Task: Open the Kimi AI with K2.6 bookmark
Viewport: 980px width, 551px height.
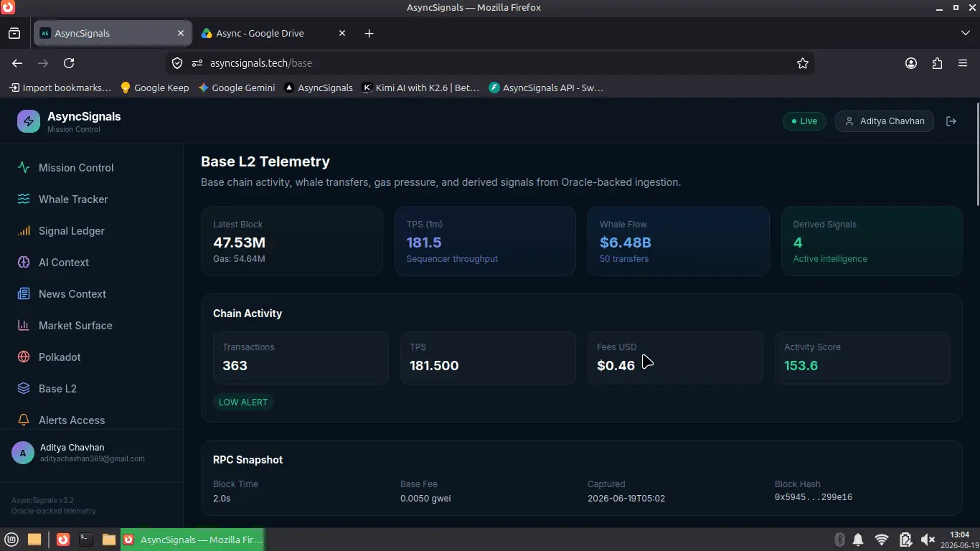Action: 420,88
